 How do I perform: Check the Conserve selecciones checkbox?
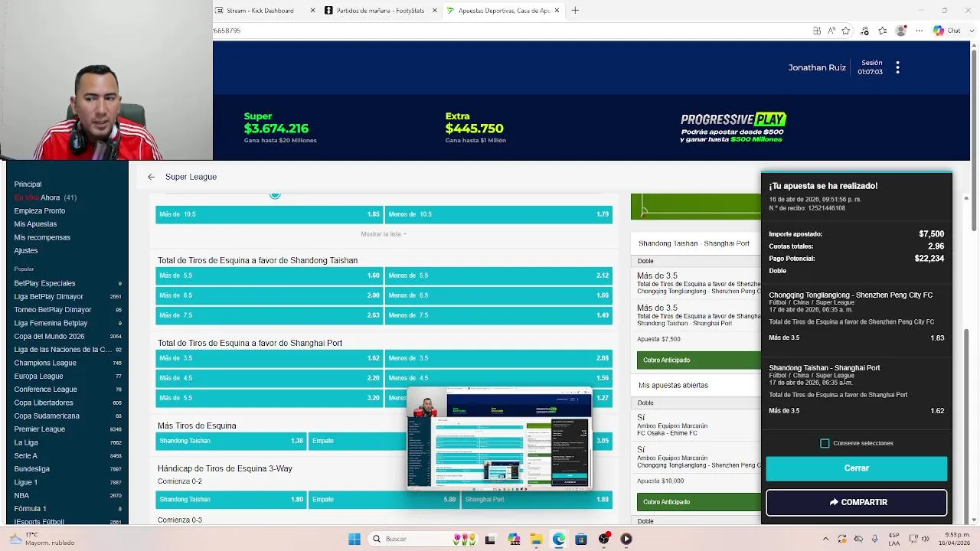tap(825, 443)
